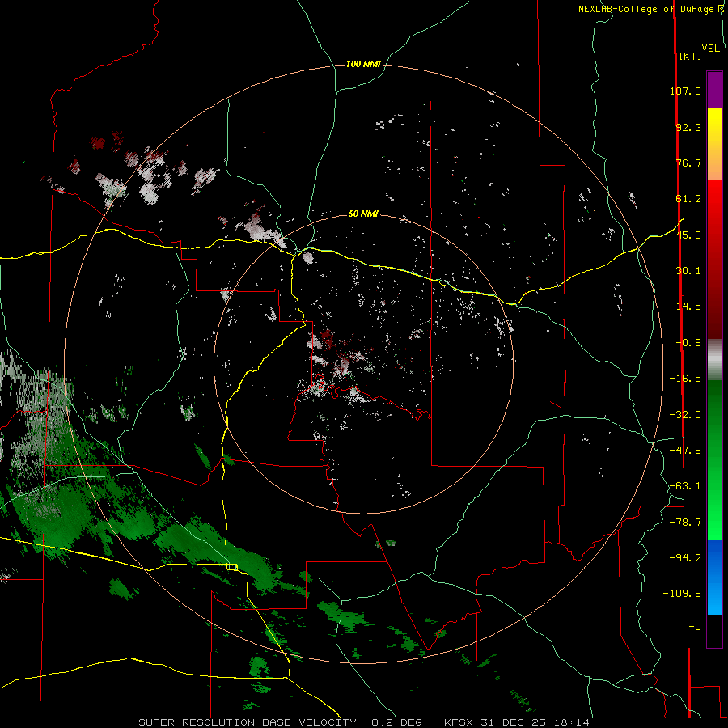Click the 61.2 legend value

pos(688,199)
